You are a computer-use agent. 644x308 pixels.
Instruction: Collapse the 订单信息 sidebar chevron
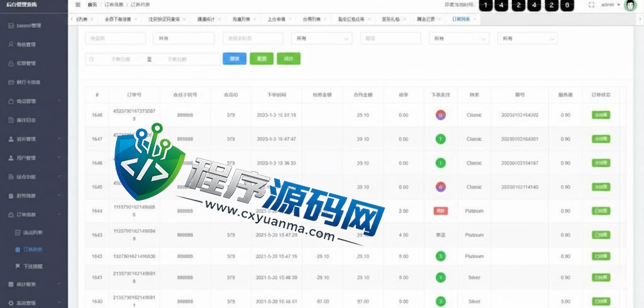[x=58, y=214]
